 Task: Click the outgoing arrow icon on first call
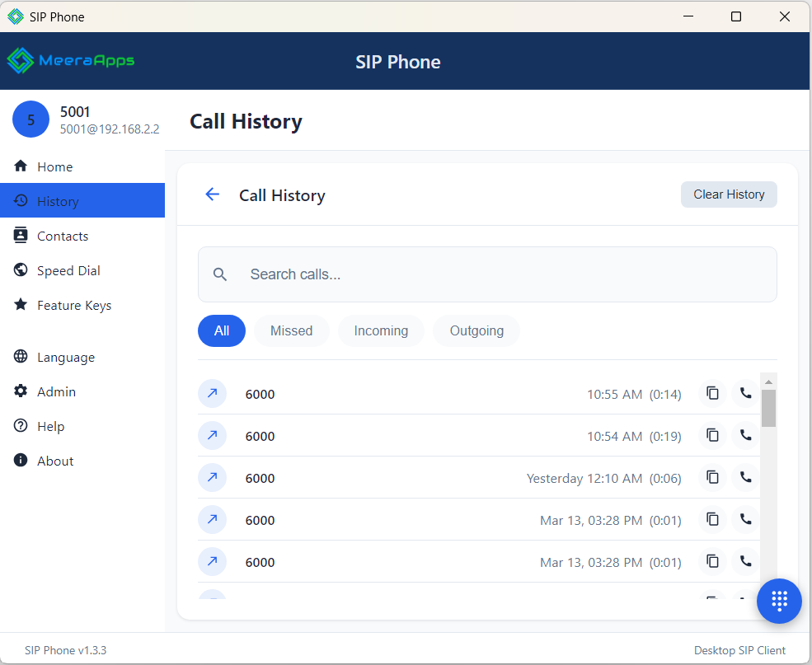(212, 394)
